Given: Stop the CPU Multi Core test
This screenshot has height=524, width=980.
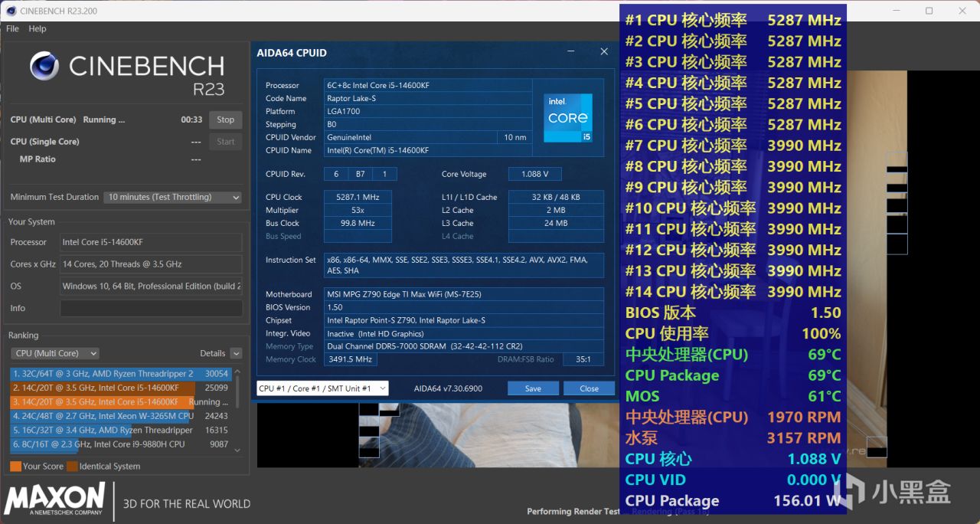Looking at the screenshot, I should pyautogui.click(x=226, y=120).
